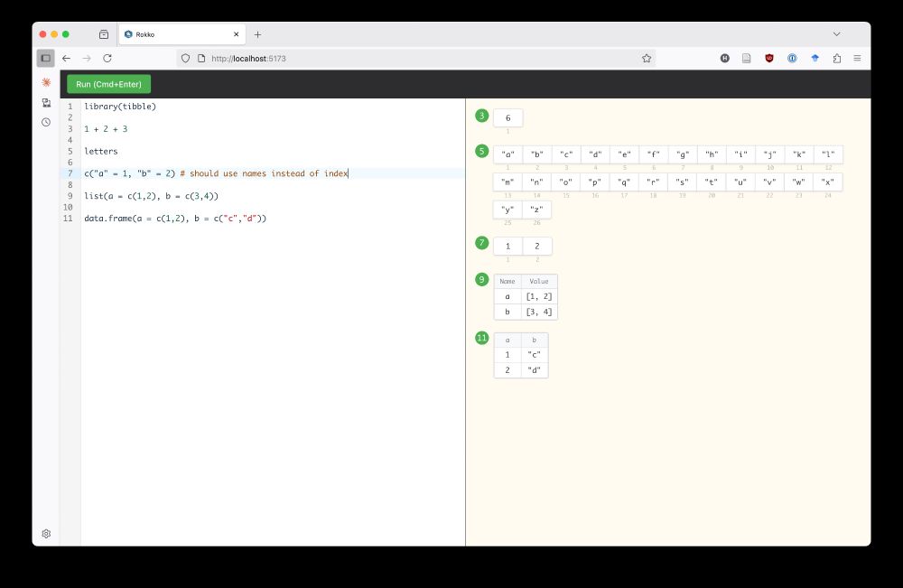Click the URL bar showing localhost:5173
This screenshot has height=588, width=903.
(415, 58)
